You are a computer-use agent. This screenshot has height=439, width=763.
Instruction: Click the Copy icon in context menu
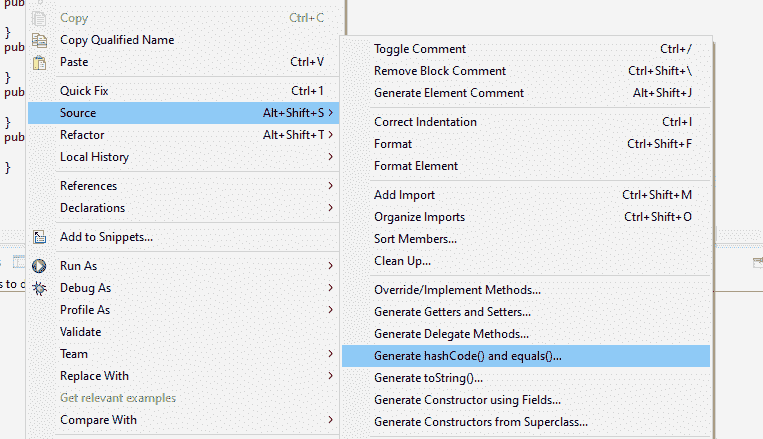pyautogui.click(x=40, y=18)
